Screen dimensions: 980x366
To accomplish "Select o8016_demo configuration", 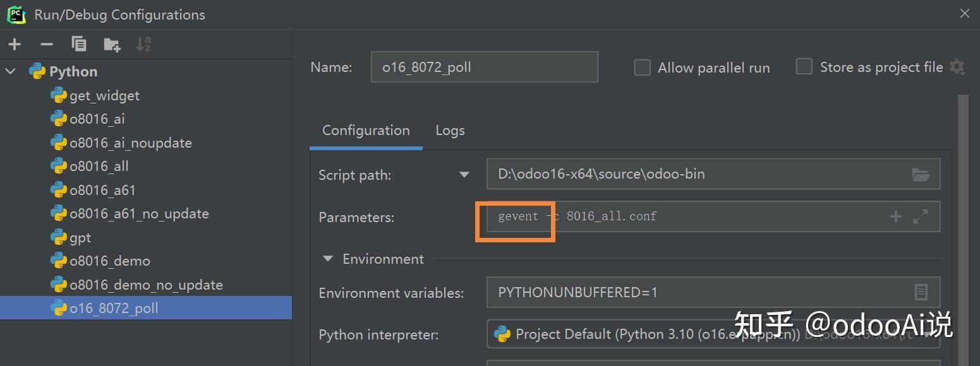I will 110,261.
